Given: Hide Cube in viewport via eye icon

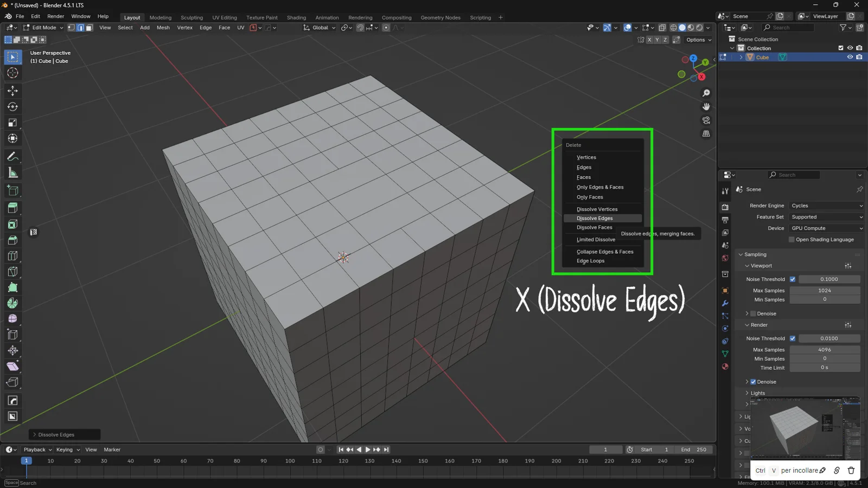Looking at the screenshot, I should 850,57.
